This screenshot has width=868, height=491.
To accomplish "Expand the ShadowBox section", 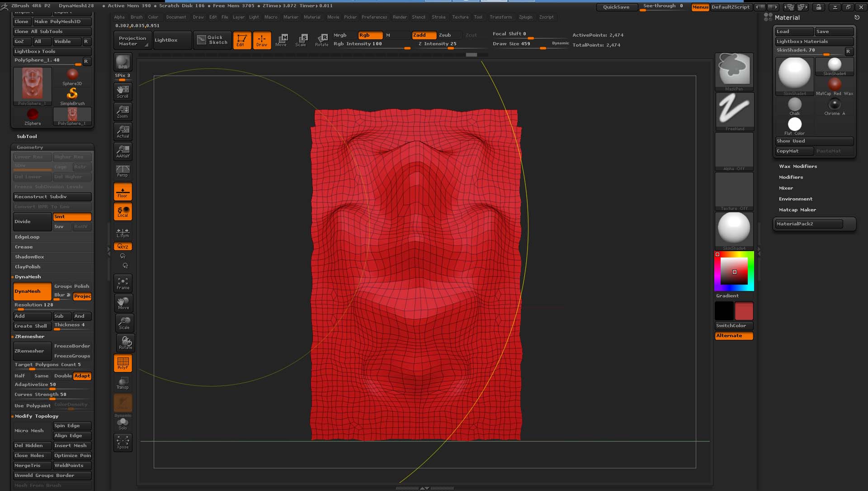I will tap(29, 257).
